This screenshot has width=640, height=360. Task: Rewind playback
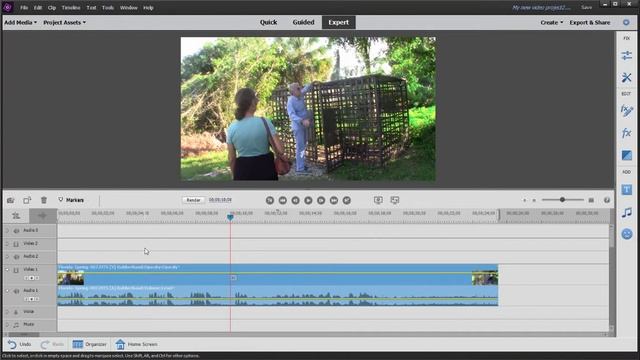coord(282,200)
